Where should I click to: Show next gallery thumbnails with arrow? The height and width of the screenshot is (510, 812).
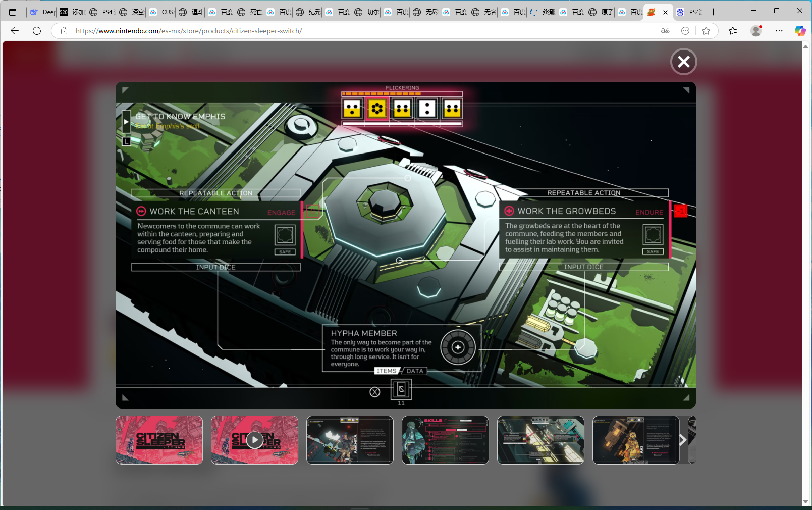[x=682, y=440]
